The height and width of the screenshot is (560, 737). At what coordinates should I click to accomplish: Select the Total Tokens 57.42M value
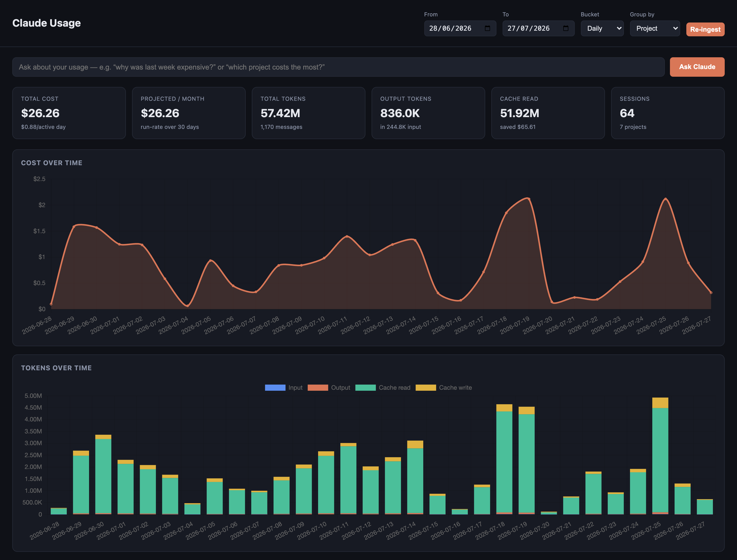tap(280, 113)
